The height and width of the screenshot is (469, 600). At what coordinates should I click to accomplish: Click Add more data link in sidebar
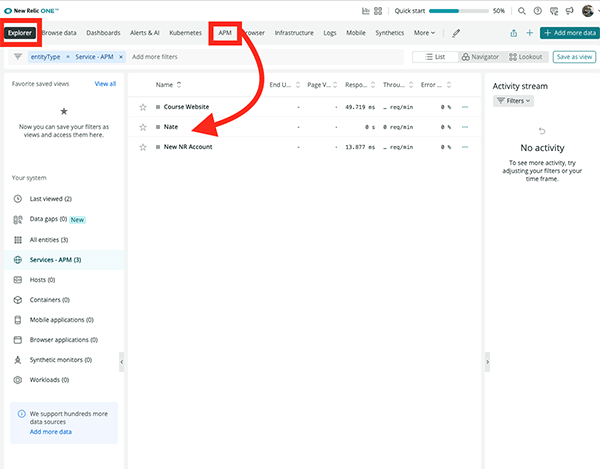51,432
